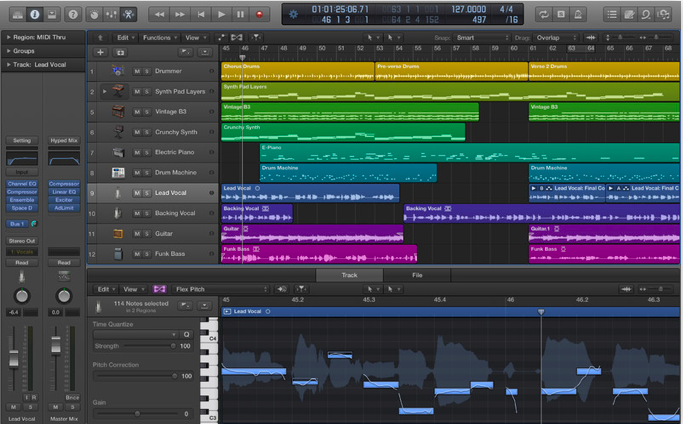Viewport: 683px width, 424px height.
Task: Expand the Region: MIDI Thru section
Action: click(x=8, y=37)
